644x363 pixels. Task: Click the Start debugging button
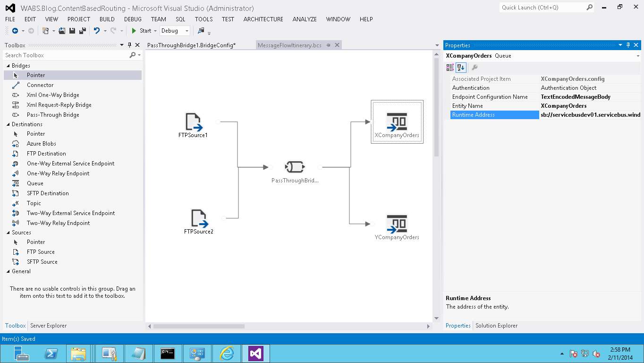point(142,31)
